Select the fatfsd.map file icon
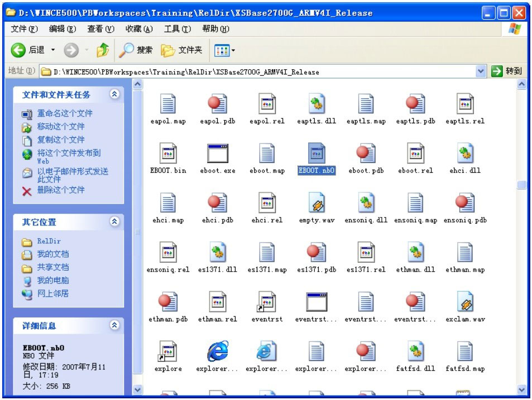 point(465,351)
